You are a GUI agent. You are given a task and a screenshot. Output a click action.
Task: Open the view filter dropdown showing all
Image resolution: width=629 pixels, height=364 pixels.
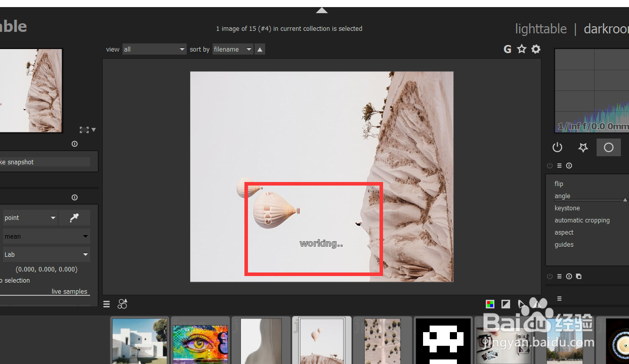154,49
